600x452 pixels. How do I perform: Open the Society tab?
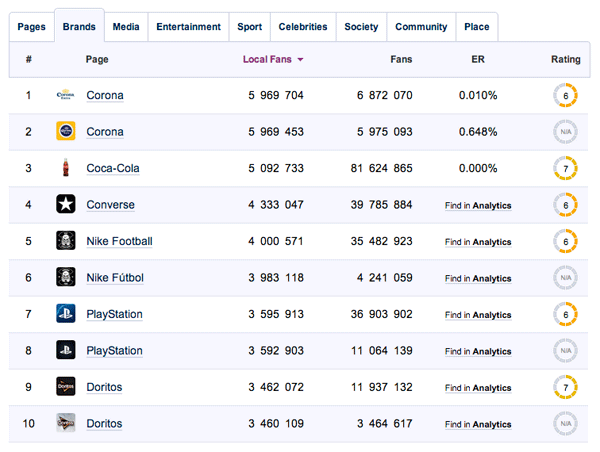(x=361, y=27)
